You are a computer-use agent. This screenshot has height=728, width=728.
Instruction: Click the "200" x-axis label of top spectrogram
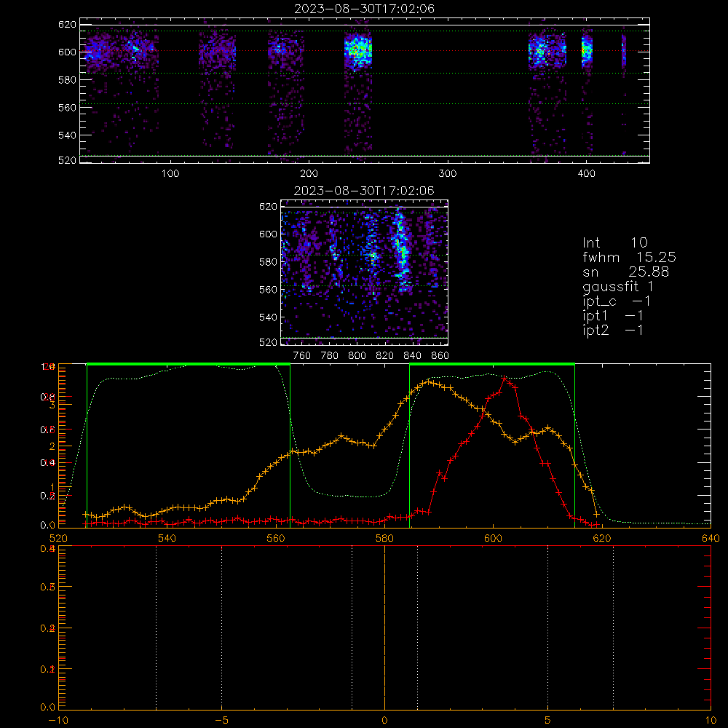309,173
